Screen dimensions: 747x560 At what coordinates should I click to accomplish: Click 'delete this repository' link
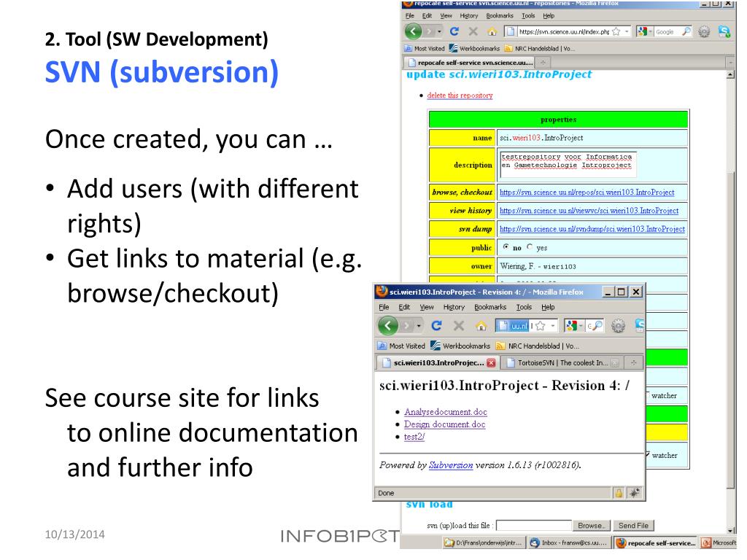(x=460, y=96)
